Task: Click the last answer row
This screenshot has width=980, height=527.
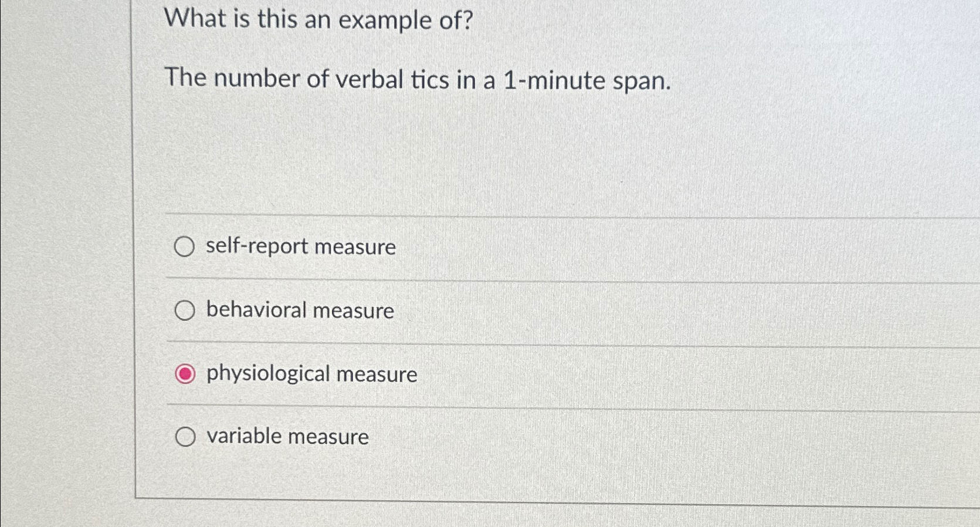Action: (x=352, y=436)
